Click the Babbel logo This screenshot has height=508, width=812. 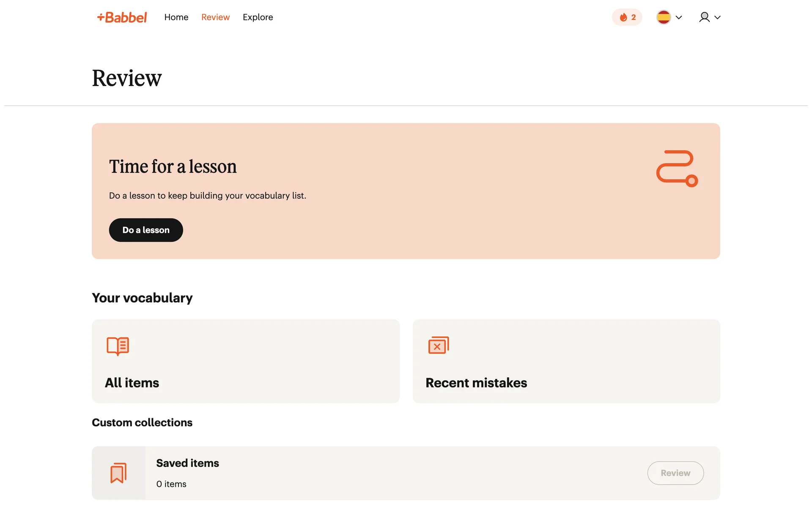[122, 17]
